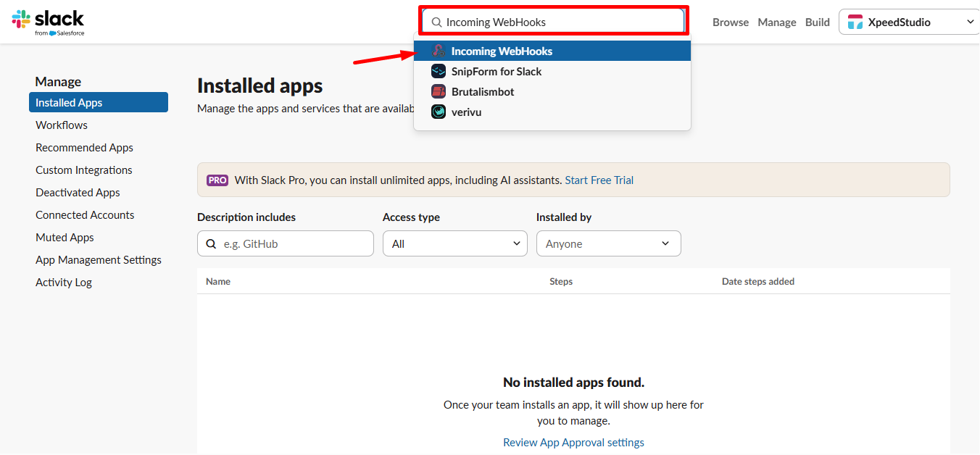
Task: Click the Description includes input field
Action: (x=290, y=243)
